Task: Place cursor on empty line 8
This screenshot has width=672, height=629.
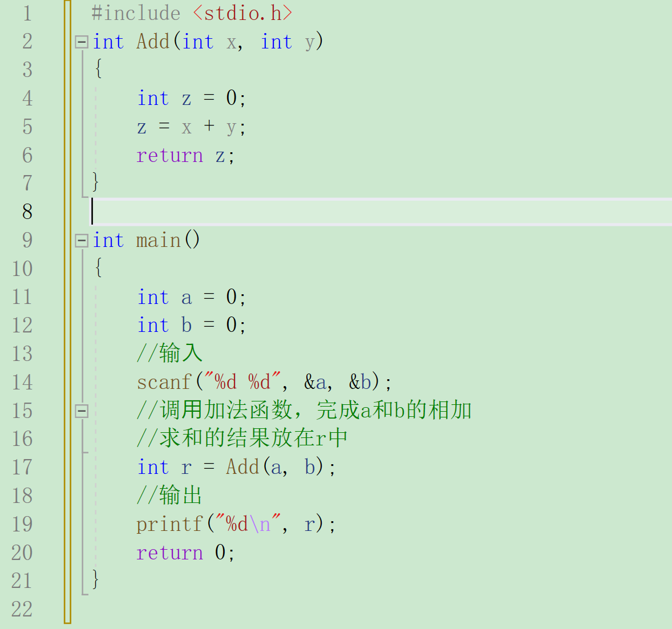Action: point(380,212)
